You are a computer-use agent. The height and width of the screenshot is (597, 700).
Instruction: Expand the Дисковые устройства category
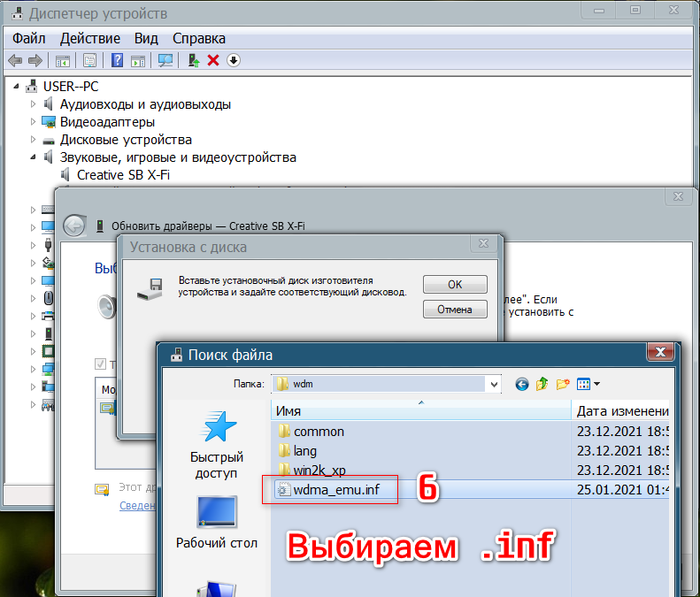[33, 139]
